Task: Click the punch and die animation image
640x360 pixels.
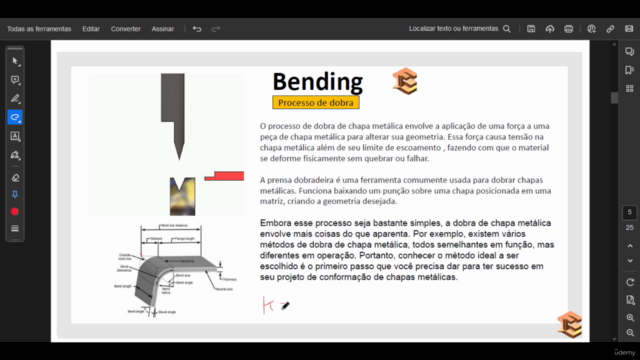Action: click(x=166, y=144)
